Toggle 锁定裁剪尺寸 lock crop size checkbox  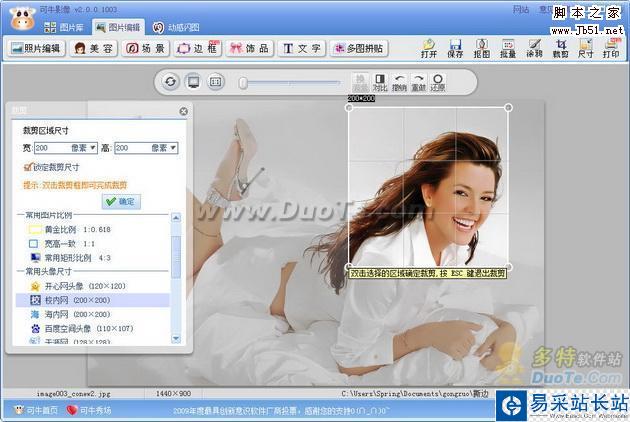28,167
